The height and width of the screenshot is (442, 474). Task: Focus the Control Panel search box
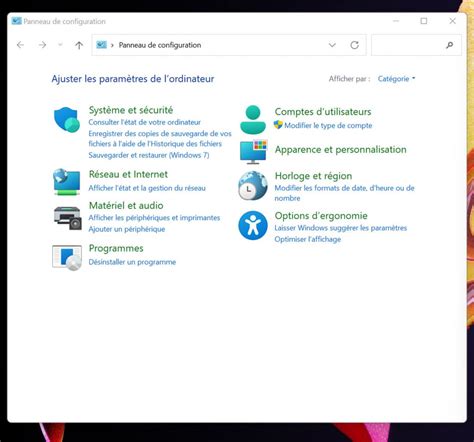coord(416,45)
